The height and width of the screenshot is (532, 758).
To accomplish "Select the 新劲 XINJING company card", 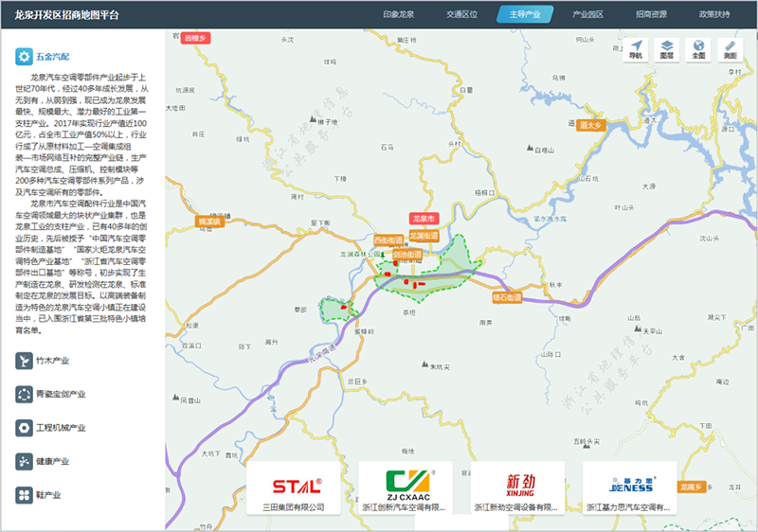I will (x=517, y=488).
